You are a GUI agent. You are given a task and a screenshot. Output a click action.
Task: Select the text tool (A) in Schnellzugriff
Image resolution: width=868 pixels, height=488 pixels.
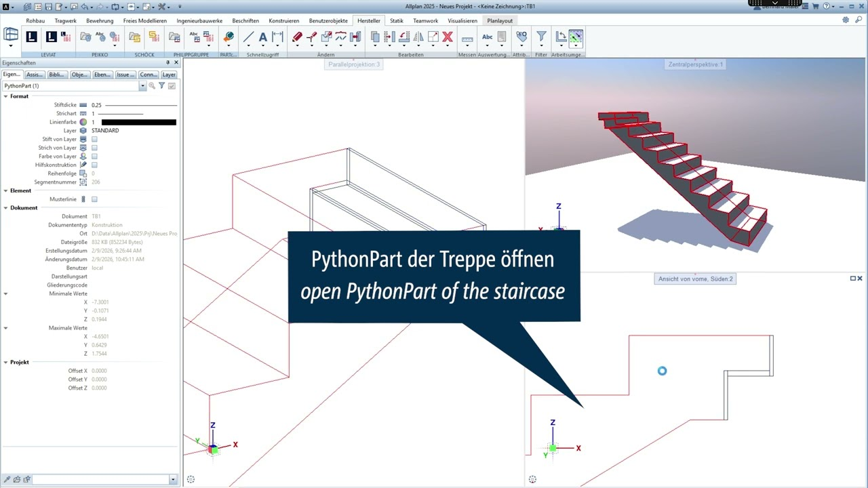click(x=263, y=37)
